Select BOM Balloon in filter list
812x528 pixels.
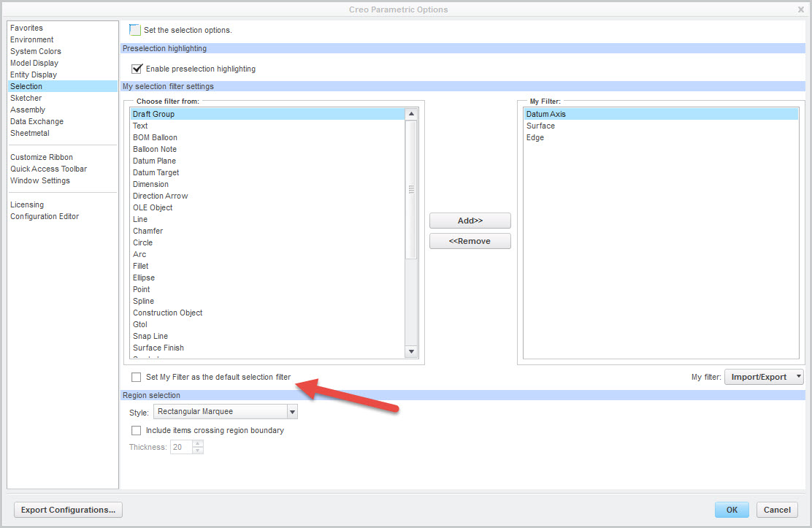click(267, 137)
